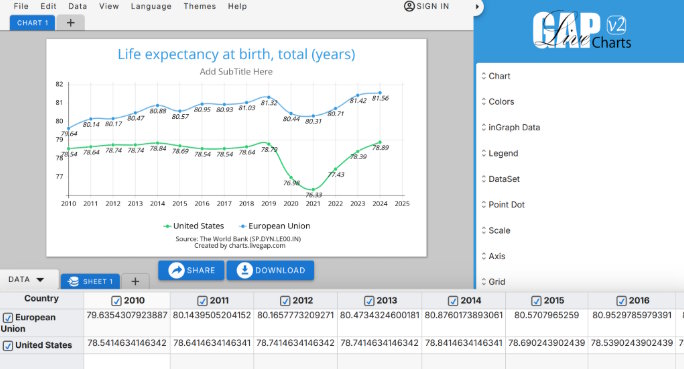The width and height of the screenshot is (684, 369).
Task: Uncheck the 2015 column checkbox
Action: [x=536, y=301]
